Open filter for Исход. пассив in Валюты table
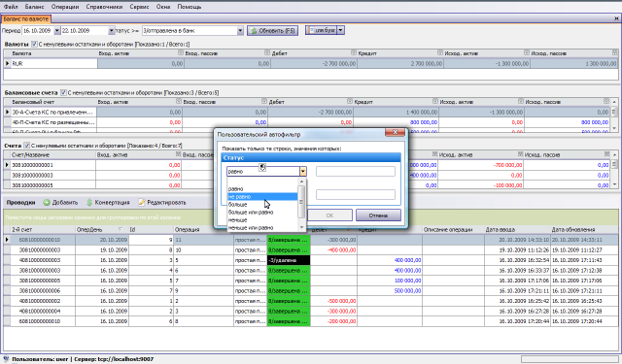 (x=614, y=52)
